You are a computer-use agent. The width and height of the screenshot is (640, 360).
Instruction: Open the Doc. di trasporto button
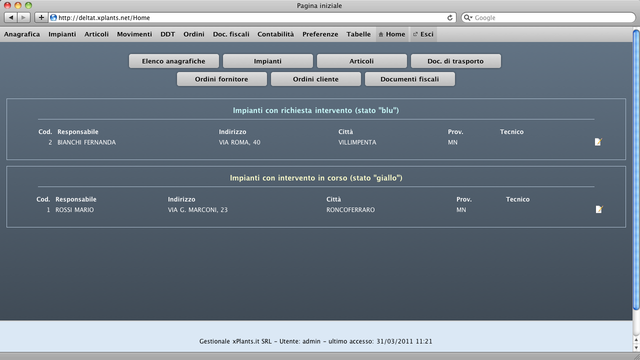coord(456,61)
